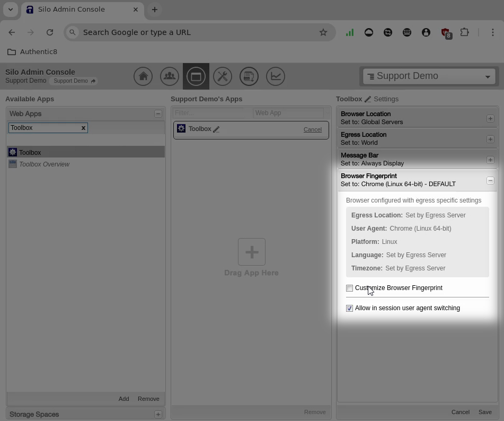Select the Toolbox row in Available Apps

(x=86, y=152)
